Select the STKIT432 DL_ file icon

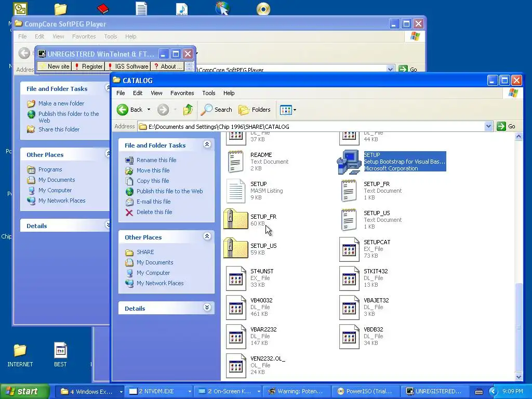click(349, 278)
